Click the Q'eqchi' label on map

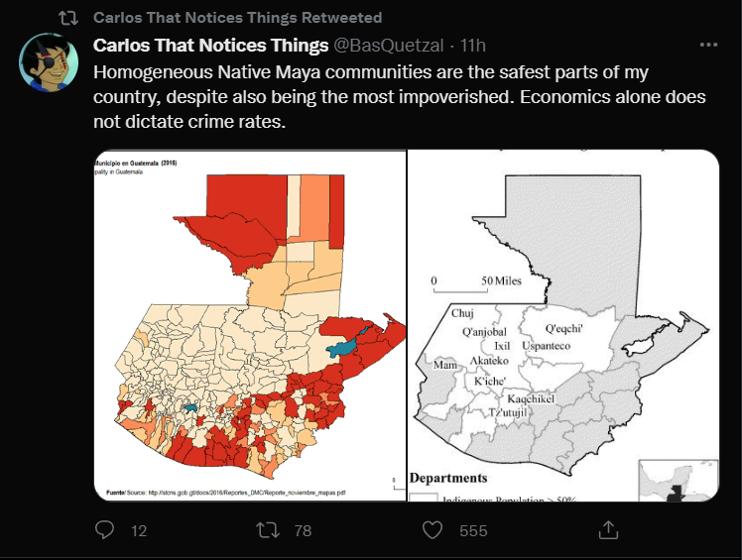563,328
